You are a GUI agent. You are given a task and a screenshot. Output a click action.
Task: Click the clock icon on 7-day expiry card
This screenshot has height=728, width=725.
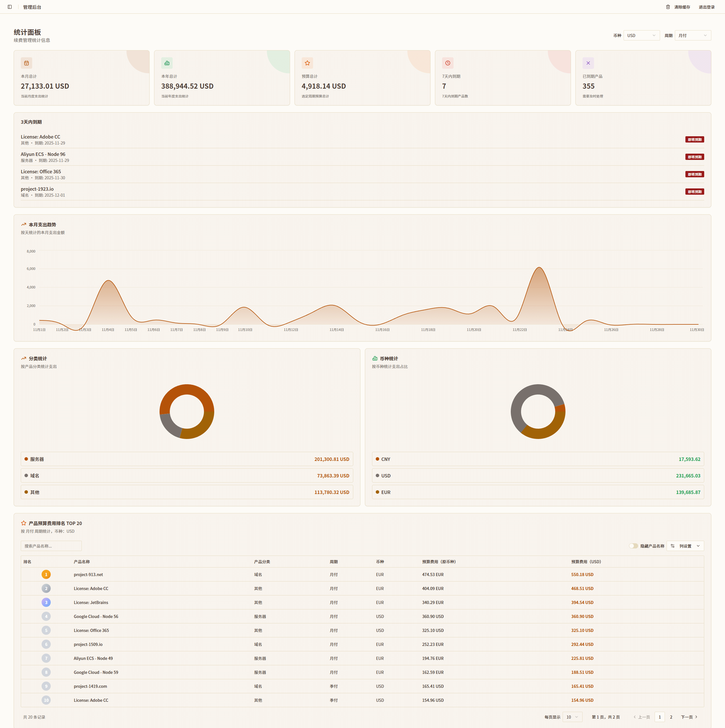(x=448, y=63)
